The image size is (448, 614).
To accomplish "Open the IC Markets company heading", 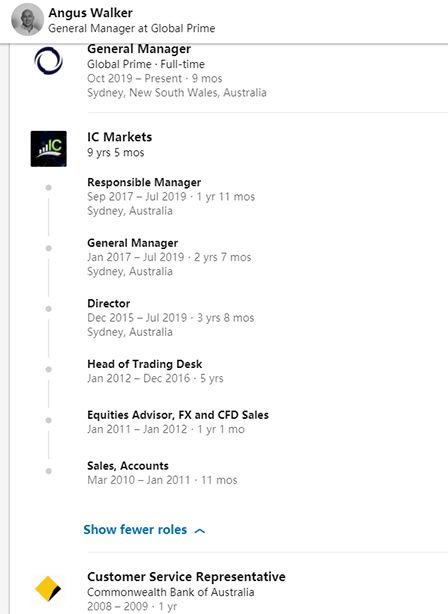I will click(x=119, y=137).
